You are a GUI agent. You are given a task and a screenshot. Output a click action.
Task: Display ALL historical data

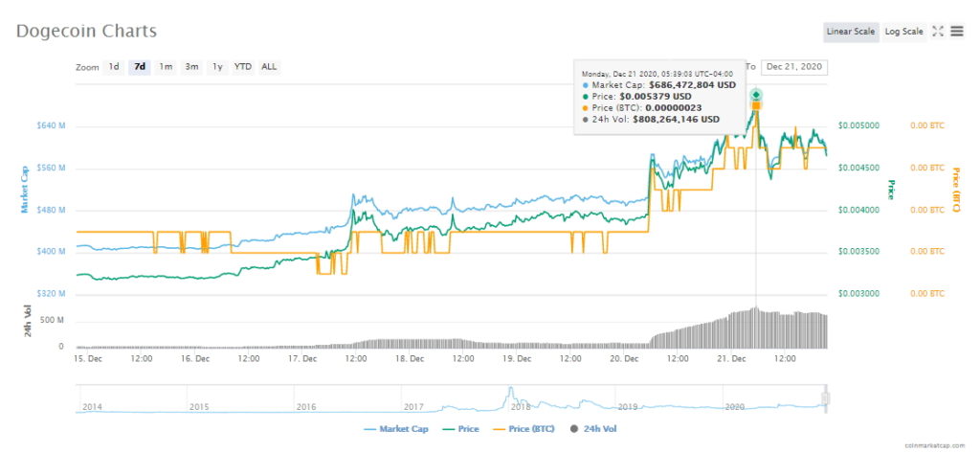click(270, 67)
